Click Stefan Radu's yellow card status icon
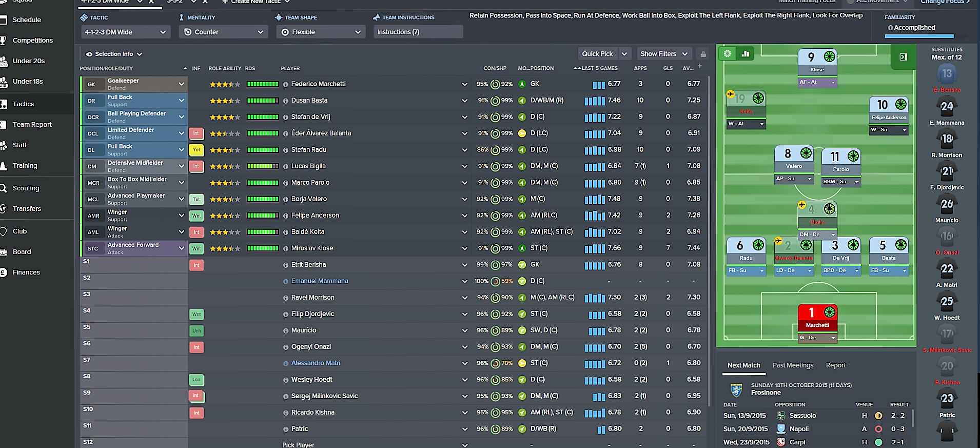This screenshot has height=448, width=980. 196,150
